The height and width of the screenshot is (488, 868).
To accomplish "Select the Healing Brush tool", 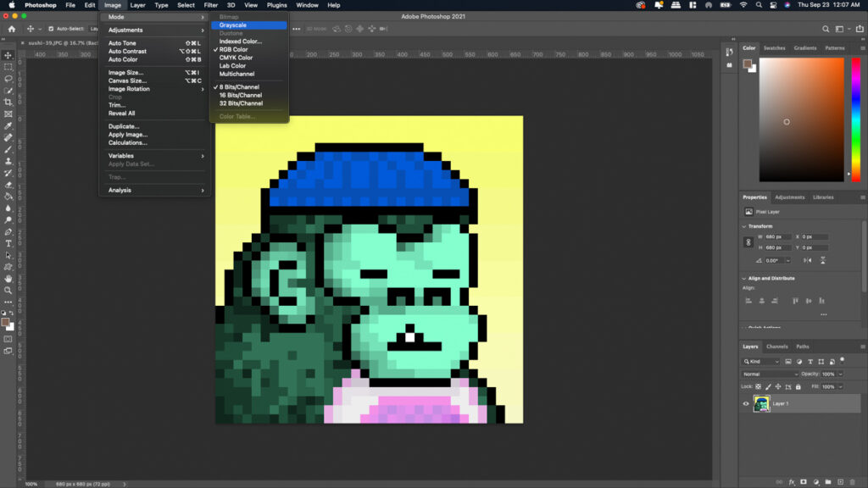I will click(x=8, y=138).
